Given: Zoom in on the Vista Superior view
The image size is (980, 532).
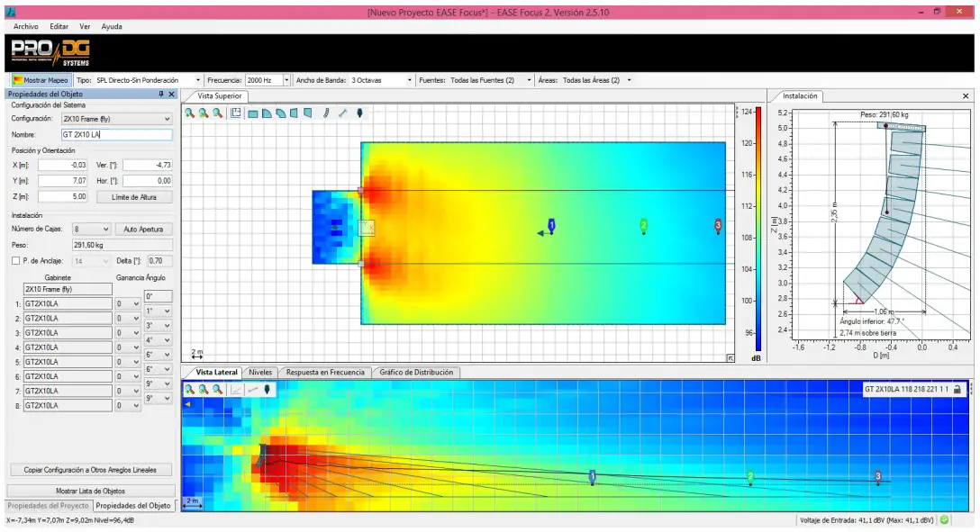Looking at the screenshot, I should [189, 113].
